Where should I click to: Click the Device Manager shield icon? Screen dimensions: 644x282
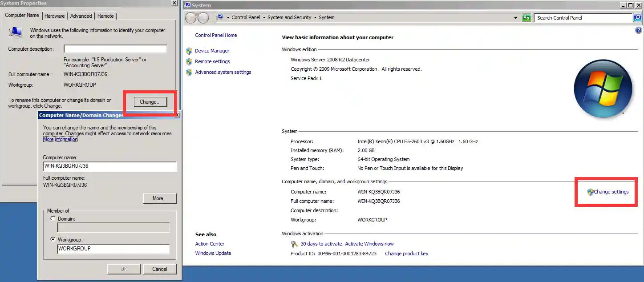189,51
